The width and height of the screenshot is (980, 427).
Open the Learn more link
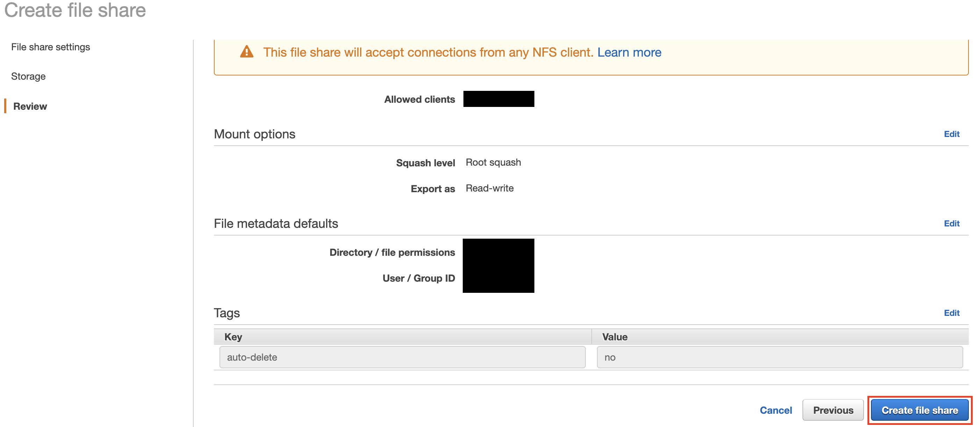tap(629, 52)
